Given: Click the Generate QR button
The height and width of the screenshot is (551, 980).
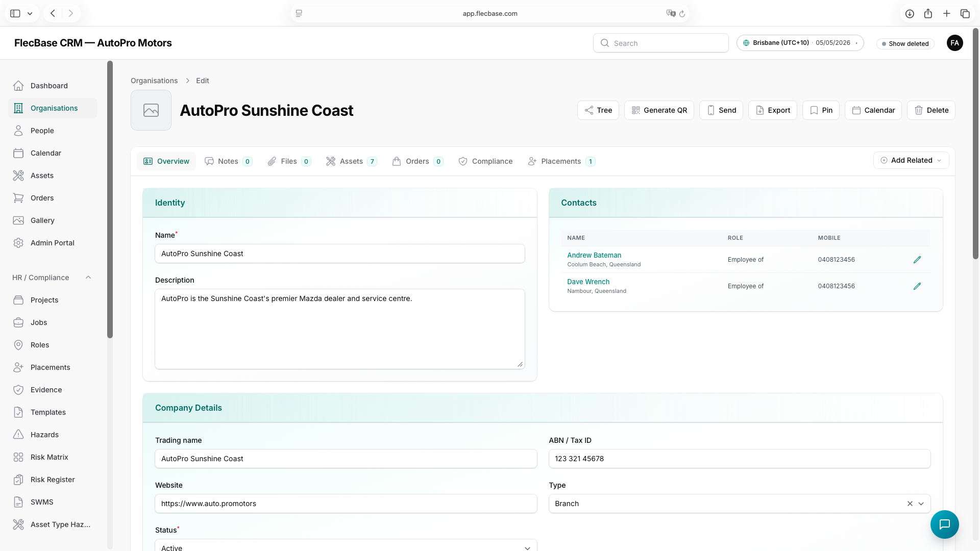Looking at the screenshot, I should 659,110.
